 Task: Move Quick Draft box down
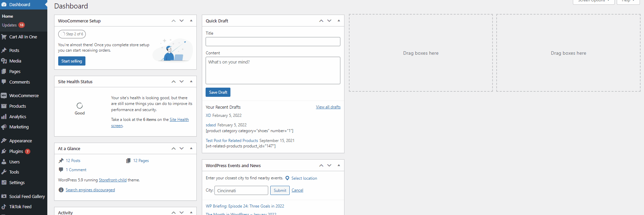click(329, 21)
